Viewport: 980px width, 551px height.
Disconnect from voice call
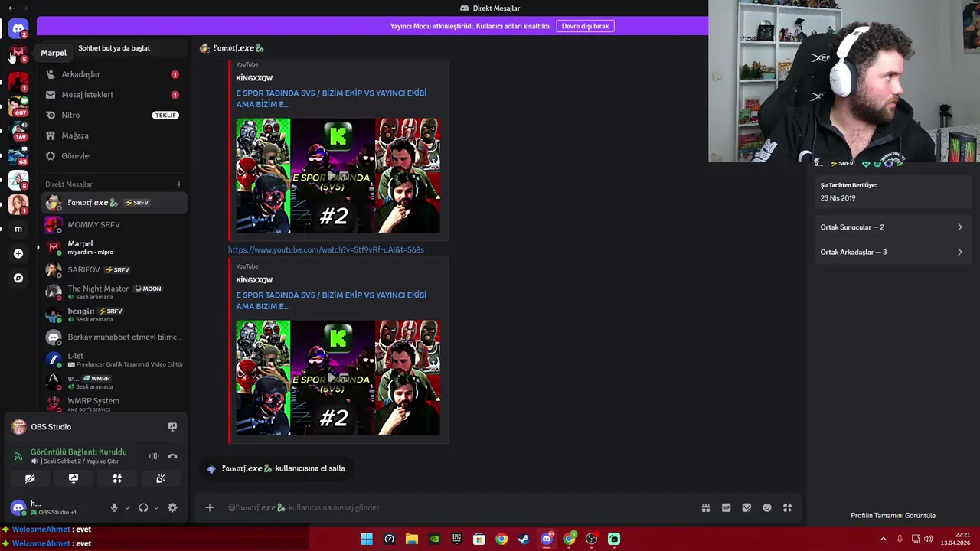[x=172, y=456]
